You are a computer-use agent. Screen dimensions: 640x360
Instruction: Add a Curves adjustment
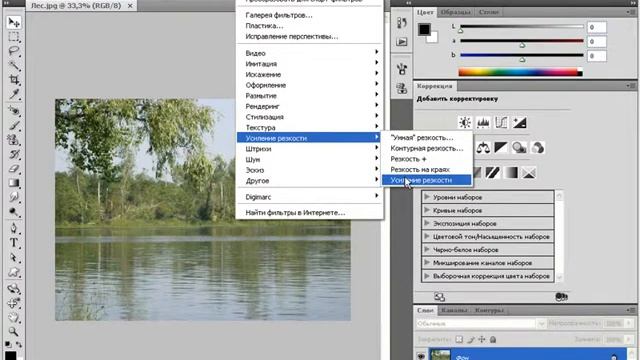pos(501,122)
